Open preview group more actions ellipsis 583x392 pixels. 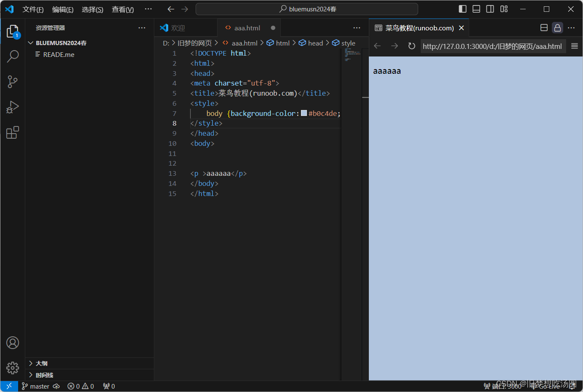[571, 28]
